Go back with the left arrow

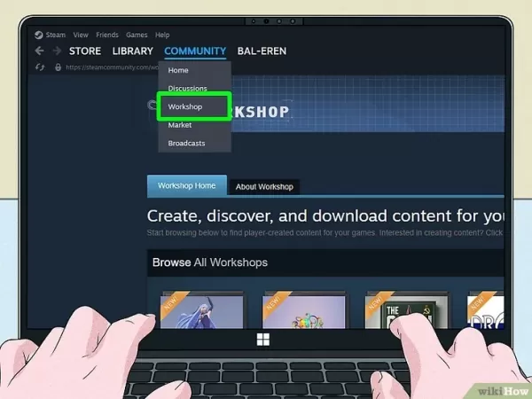[39, 51]
